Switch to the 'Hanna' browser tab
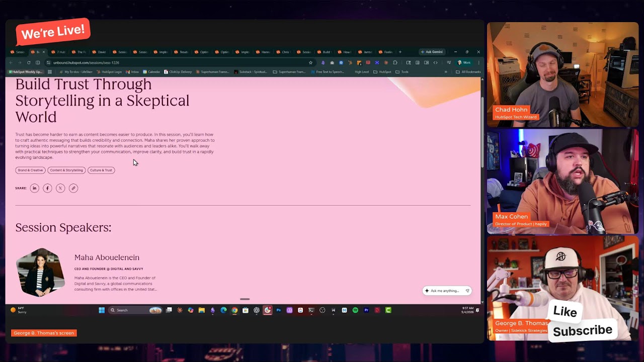The height and width of the screenshot is (362, 644). 263,52
